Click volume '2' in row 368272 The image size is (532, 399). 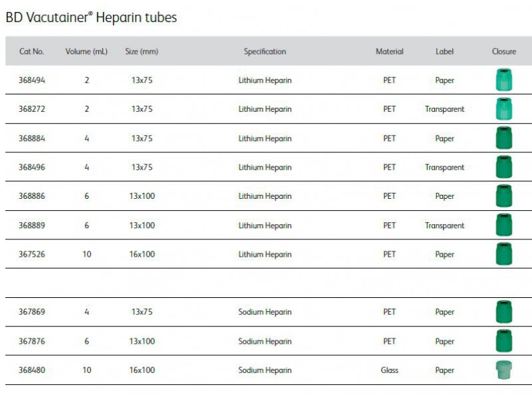[87, 109]
